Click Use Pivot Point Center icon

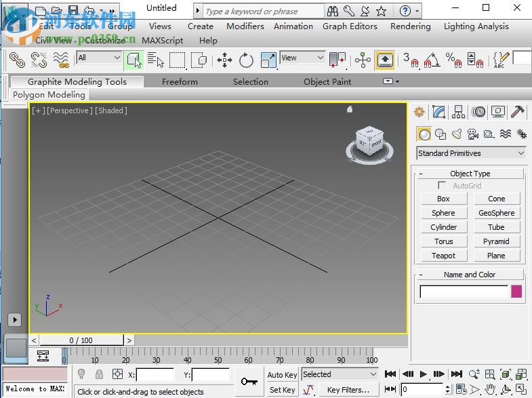click(x=337, y=60)
